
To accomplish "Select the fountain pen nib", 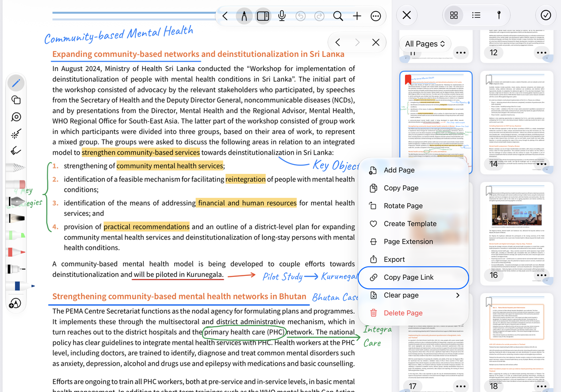I will (x=16, y=202).
